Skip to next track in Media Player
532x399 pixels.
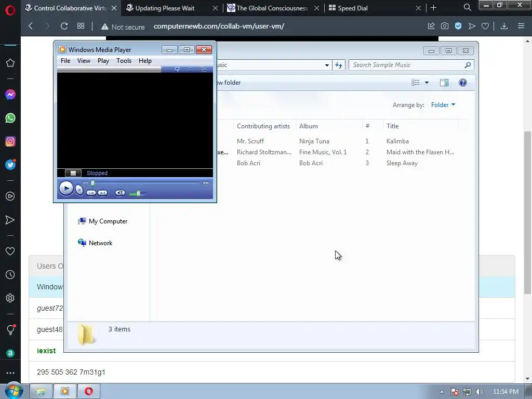coord(102,193)
